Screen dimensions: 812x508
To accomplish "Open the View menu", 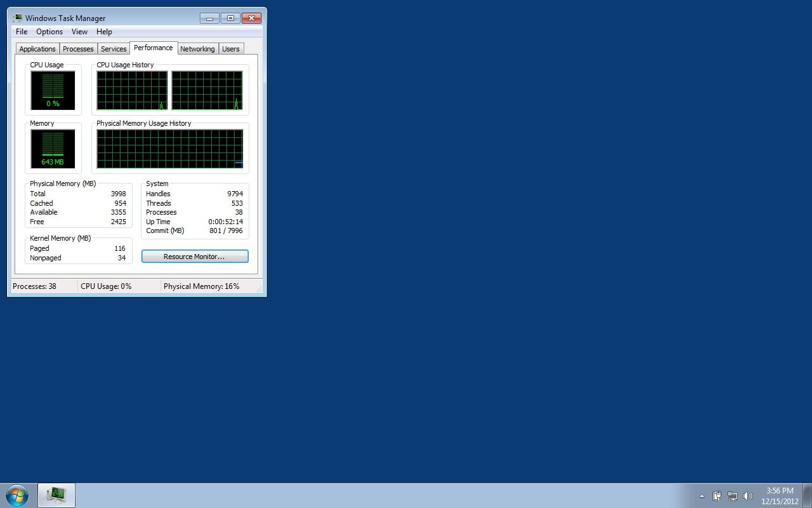I will pyautogui.click(x=79, y=32).
